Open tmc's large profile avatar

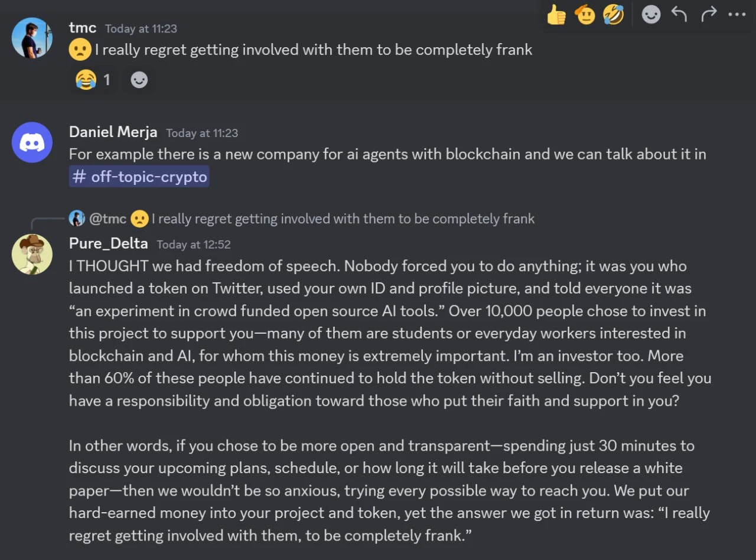pos(32,38)
